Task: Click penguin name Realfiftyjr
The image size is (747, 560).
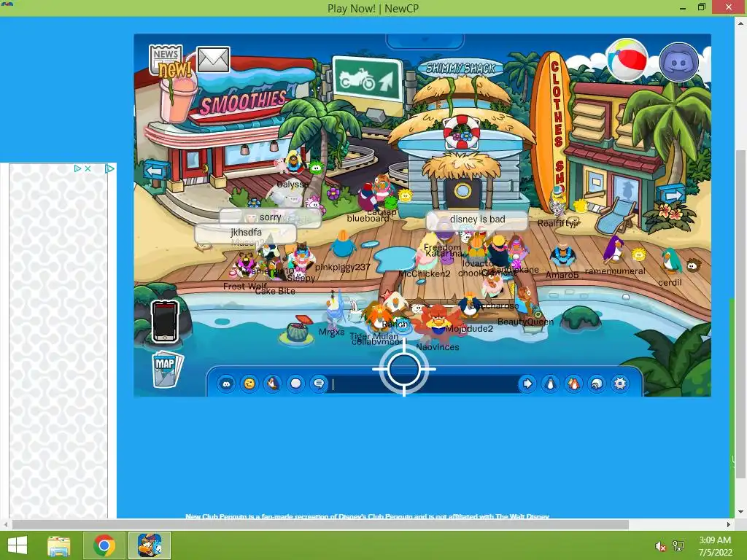Action: coord(558,223)
